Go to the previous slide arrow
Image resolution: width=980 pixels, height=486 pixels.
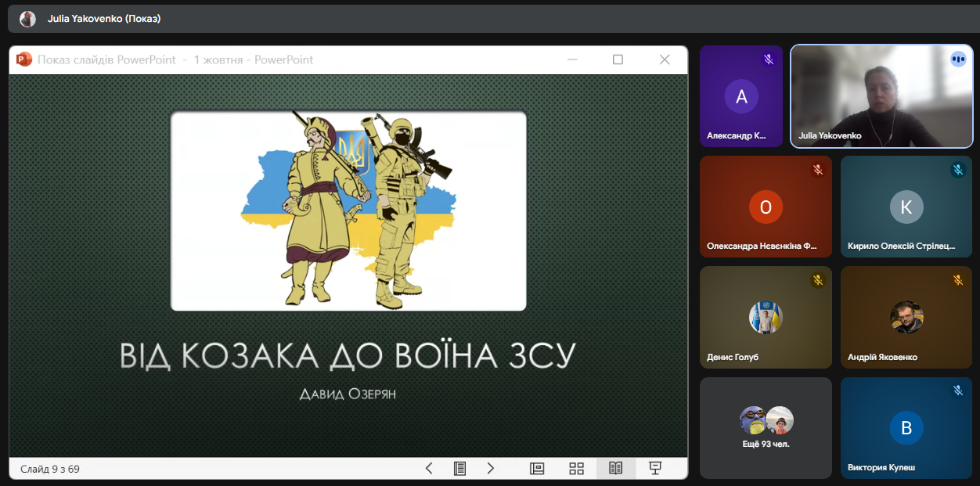[429, 468]
